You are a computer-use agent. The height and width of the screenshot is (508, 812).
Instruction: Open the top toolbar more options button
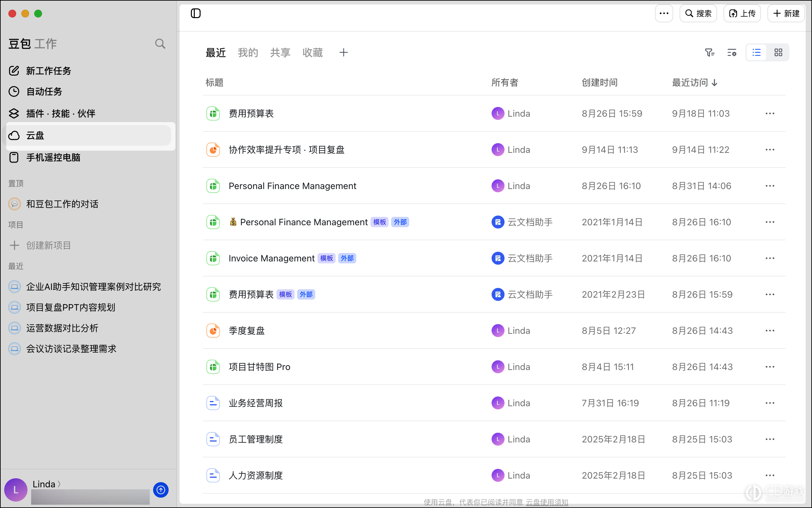tap(663, 14)
